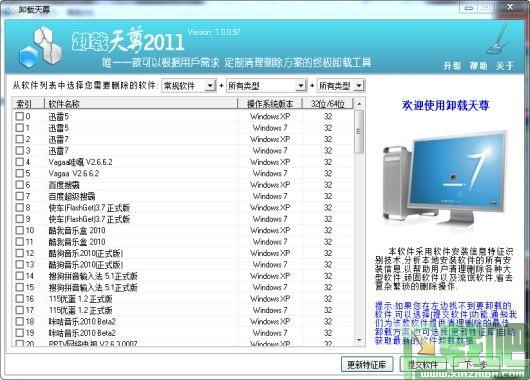Image resolution: width=530 pixels, height=380 pixels.
Task: Check row 19 咪咕音乐2010 Beta2
Action: [x=20, y=333]
